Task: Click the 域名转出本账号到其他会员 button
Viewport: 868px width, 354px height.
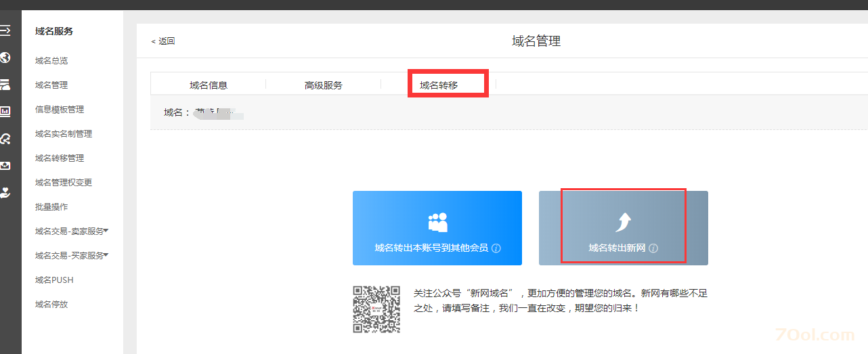Action: coord(437,228)
